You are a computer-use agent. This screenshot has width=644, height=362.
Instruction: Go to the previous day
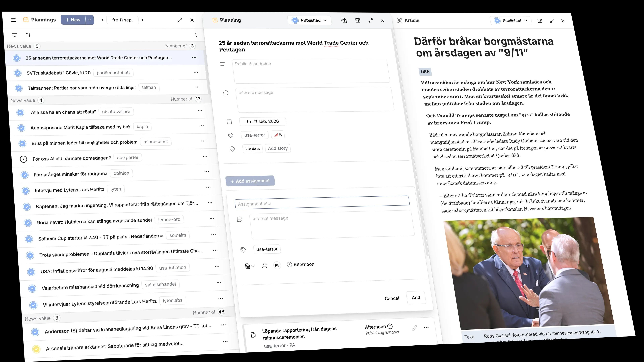pyautogui.click(x=102, y=20)
